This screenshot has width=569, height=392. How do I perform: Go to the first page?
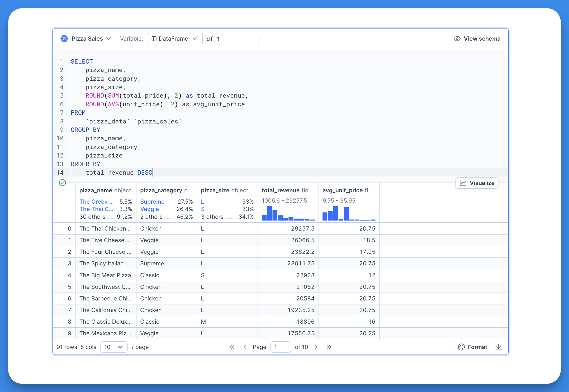pos(232,347)
